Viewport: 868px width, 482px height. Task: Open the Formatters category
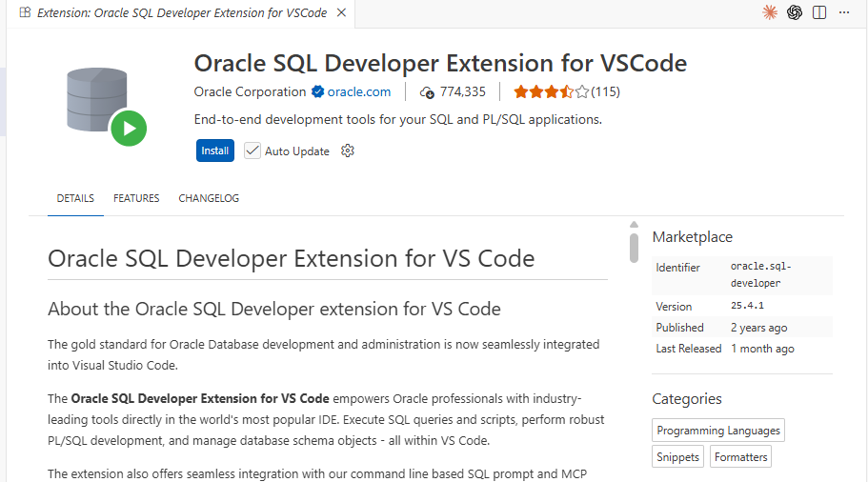pos(740,457)
